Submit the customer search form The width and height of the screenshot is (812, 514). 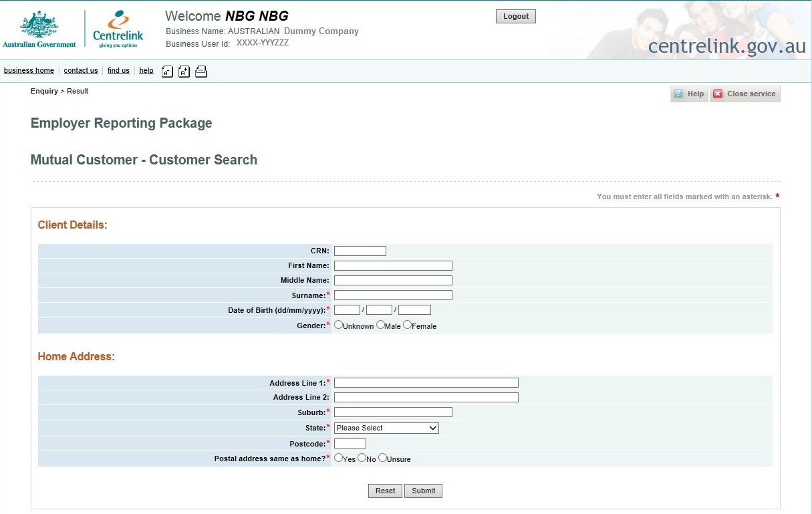point(423,491)
